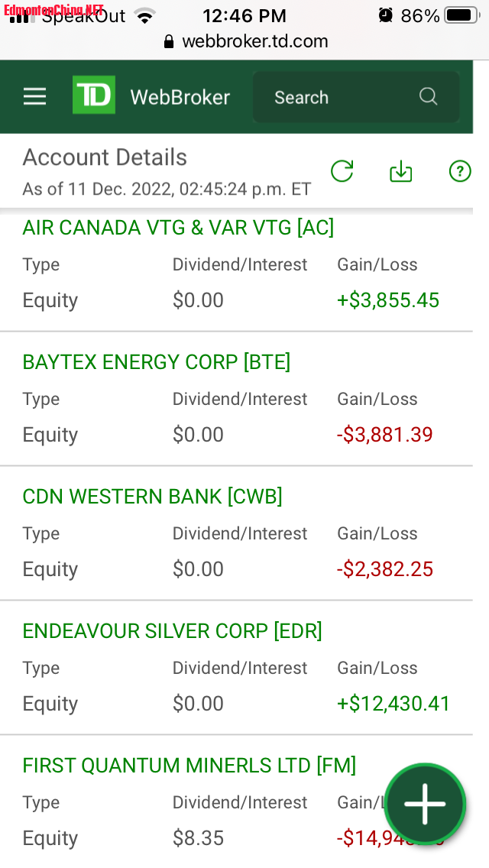Click the Search input field
The width and height of the screenshot is (489, 868).
336,97
